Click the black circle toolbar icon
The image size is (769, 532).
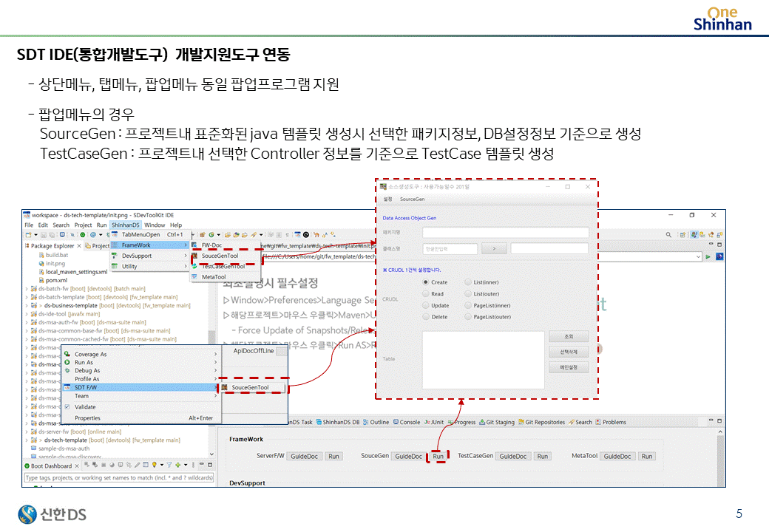[x=306, y=235]
